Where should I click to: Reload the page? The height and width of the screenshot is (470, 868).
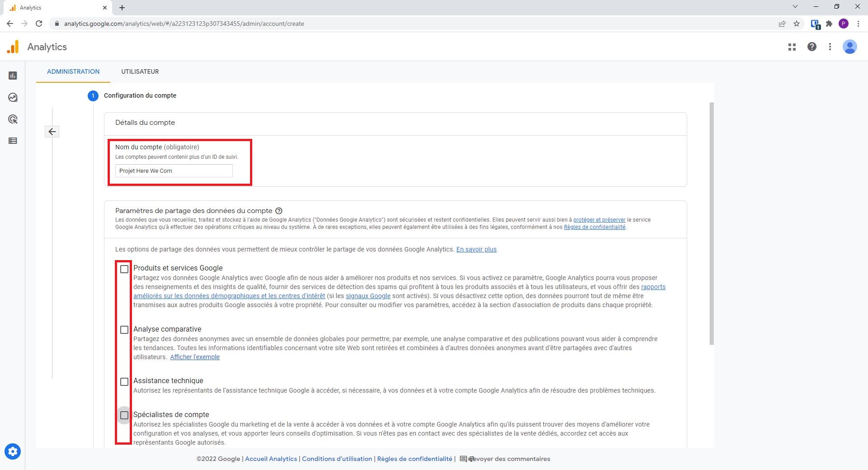pos(39,24)
